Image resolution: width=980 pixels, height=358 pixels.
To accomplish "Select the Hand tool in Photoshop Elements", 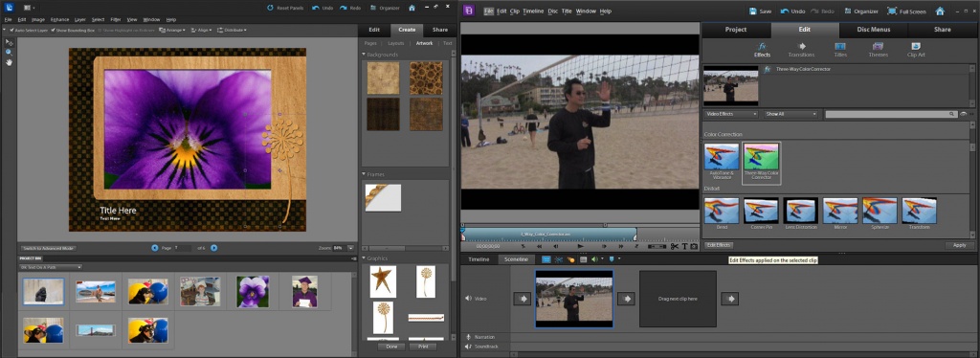I will (x=9, y=62).
